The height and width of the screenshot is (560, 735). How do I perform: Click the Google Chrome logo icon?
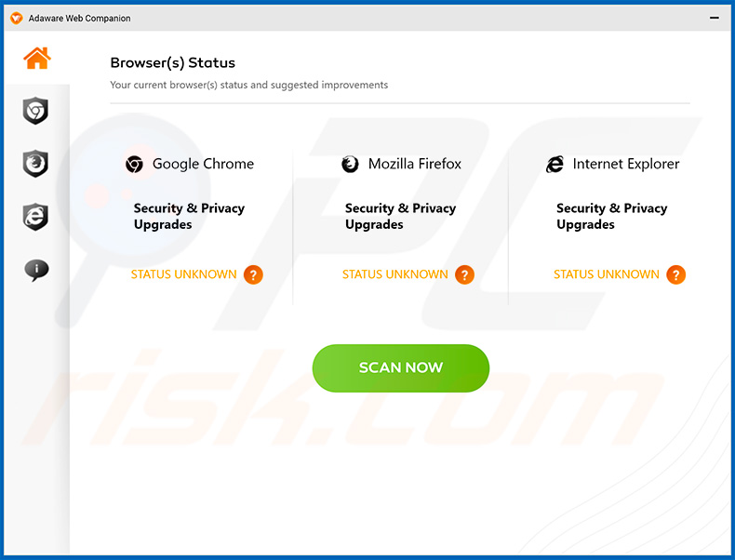click(135, 164)
